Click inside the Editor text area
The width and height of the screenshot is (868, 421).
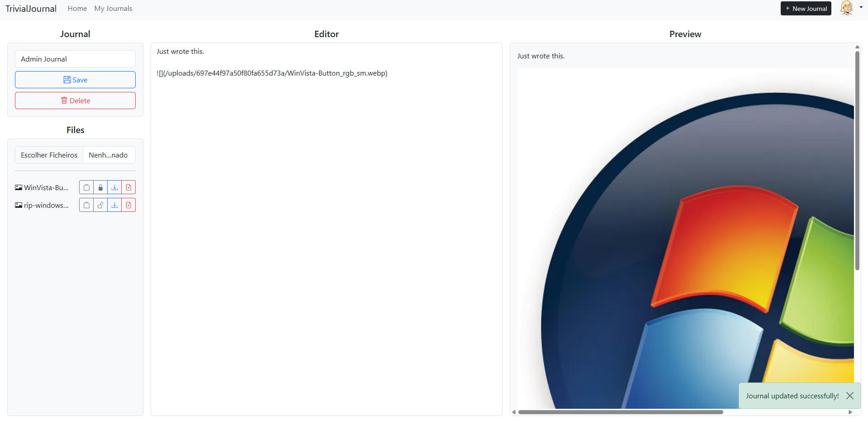point(326,229)
